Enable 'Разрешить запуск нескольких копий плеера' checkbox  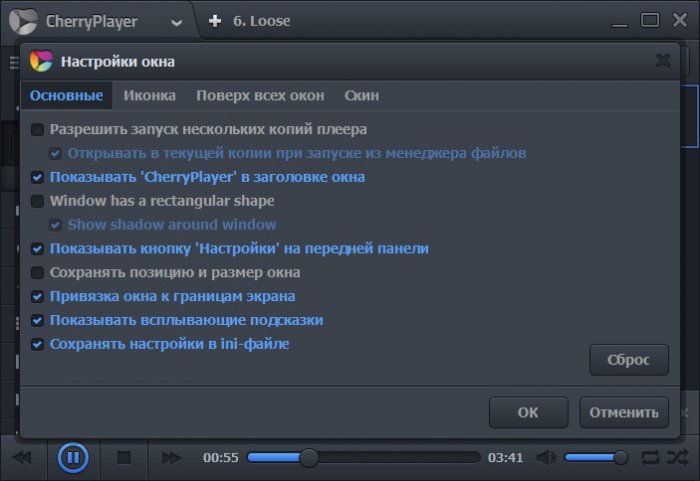point(38,129)
